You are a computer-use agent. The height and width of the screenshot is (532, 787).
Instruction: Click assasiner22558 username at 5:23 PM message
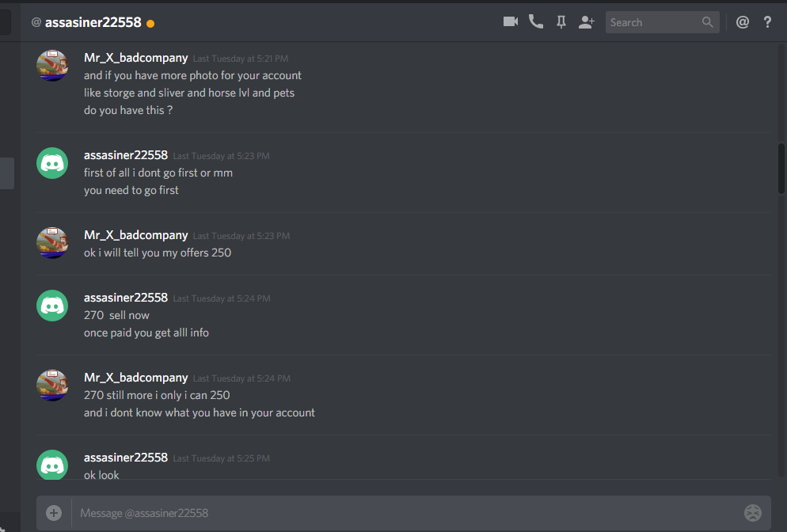point(125,155)
